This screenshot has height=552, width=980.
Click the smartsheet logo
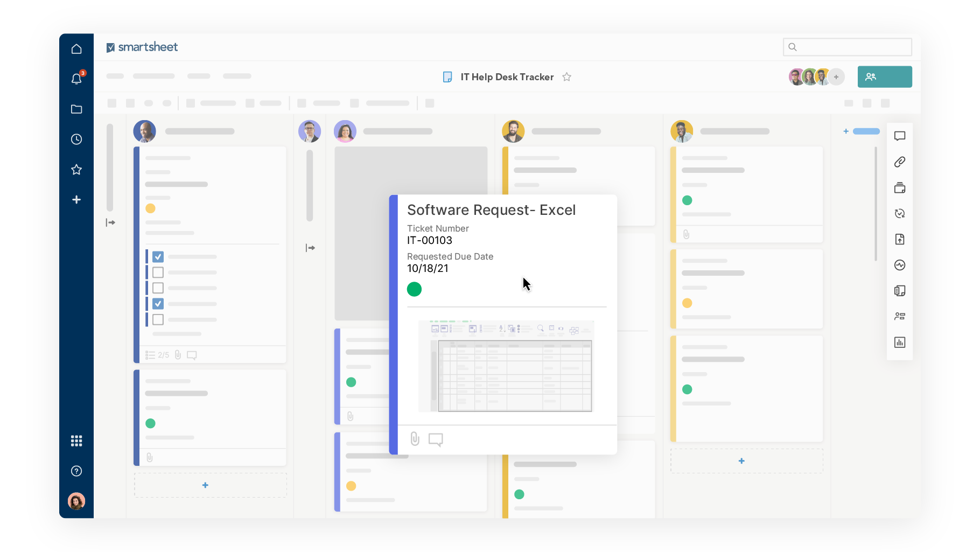(142, 47)
